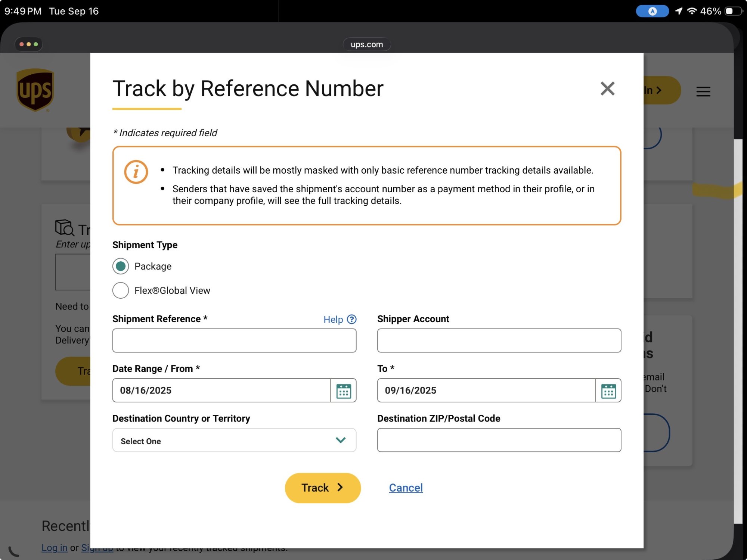Select Flex Global View radio button
This screenshot has width=747, height=560.
coord(121,290)
